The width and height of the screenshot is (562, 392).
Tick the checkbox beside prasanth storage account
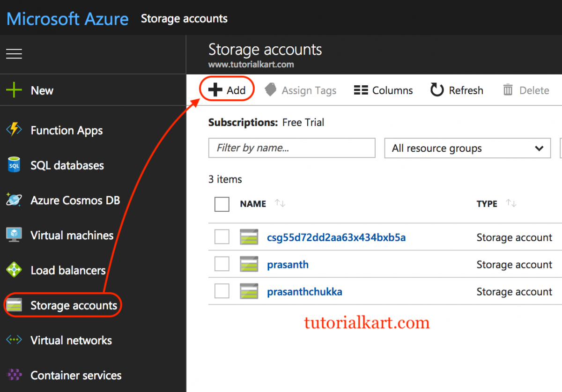tap(222, 264)
